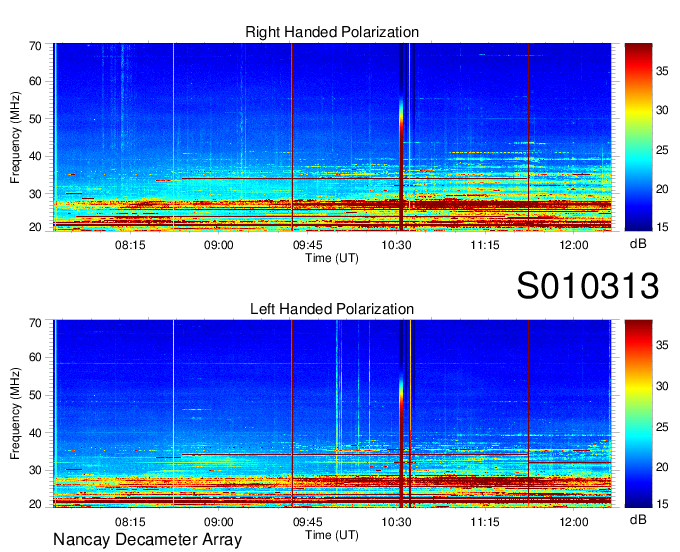Click "12:00" tick on Left Handed time axis

pos(574,522)
